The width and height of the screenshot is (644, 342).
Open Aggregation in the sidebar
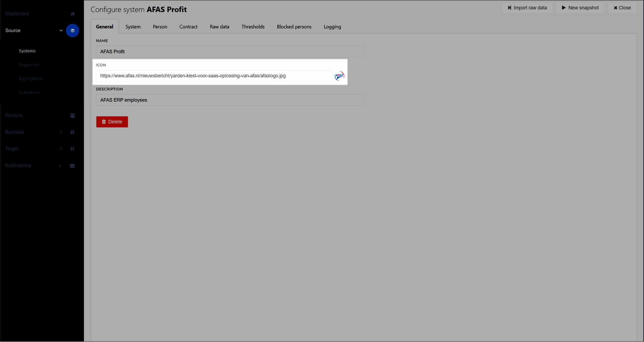31,79
